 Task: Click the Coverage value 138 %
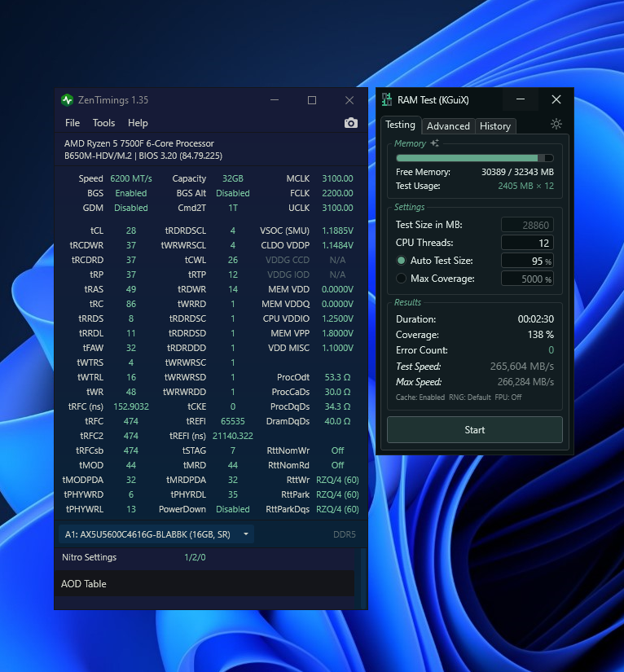[540, 335]
